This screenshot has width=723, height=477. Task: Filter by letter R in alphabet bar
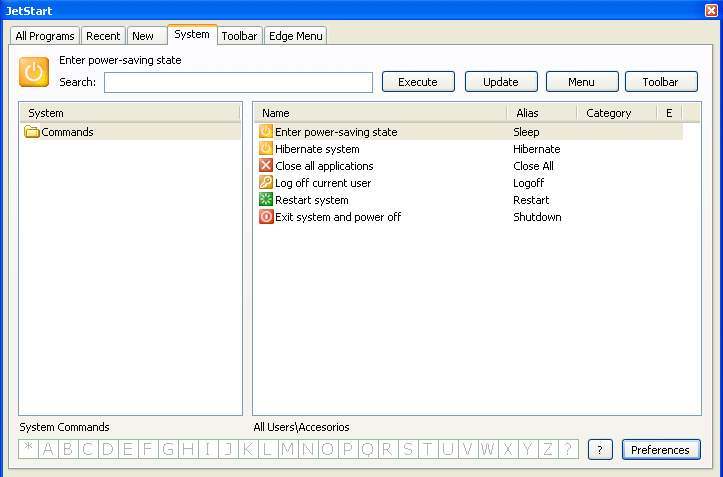[x=387, y=449]
